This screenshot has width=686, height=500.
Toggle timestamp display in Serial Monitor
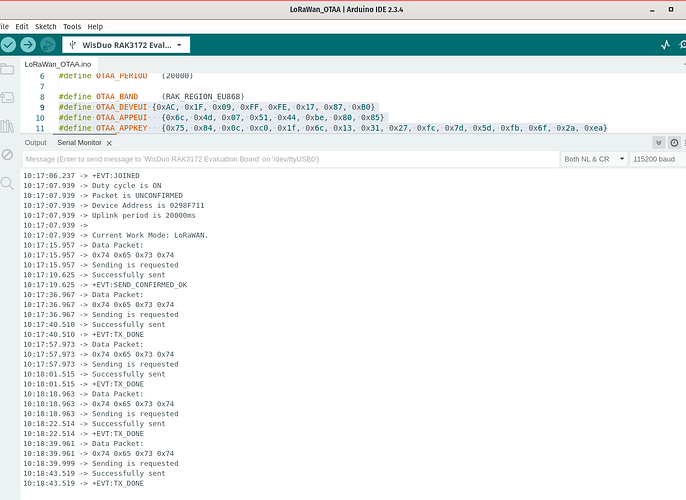click(673, 143)
